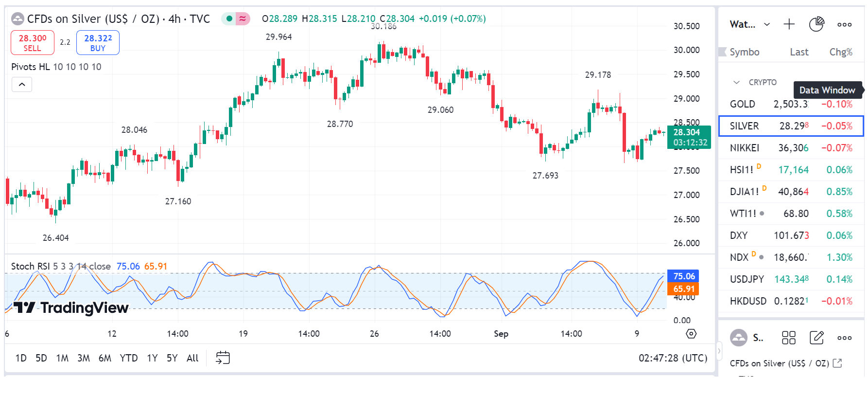Click the edit note pencil icon
Viewport: 868px width, 398px height.
(x=816, y=338)
